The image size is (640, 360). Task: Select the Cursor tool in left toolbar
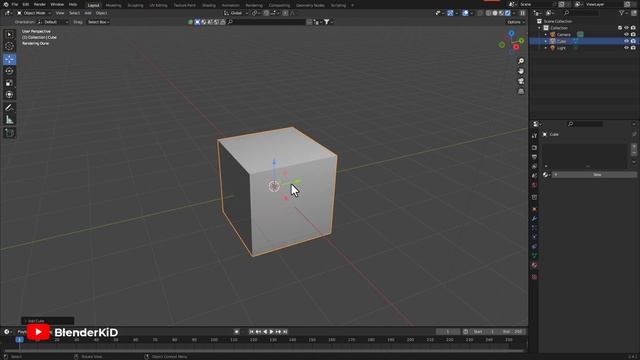9,47
